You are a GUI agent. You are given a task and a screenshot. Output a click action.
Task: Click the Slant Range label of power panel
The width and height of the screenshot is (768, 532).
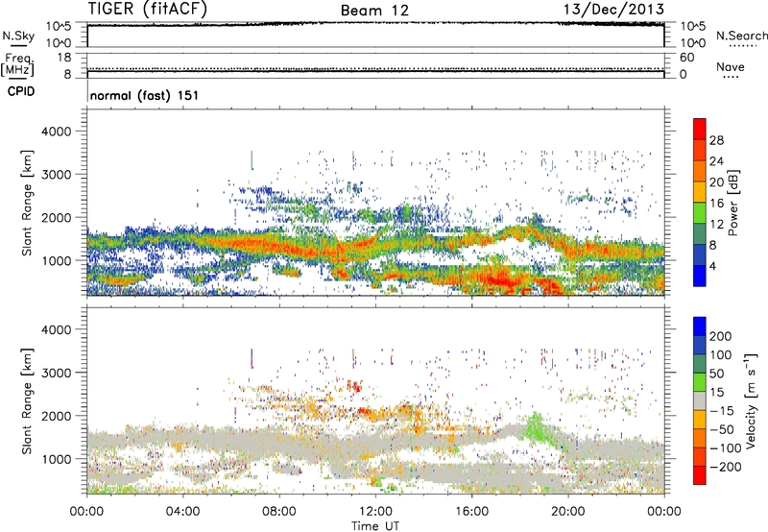pos(27,203)
